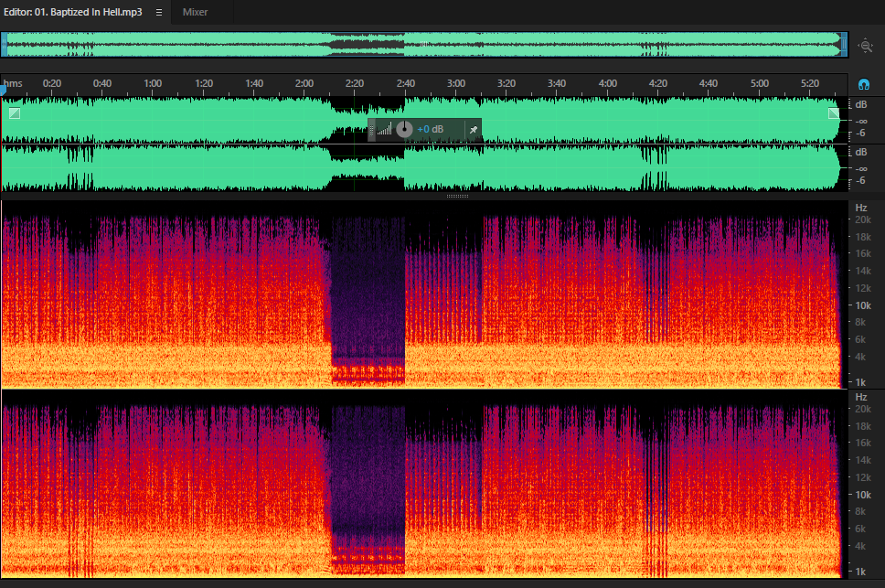Click the 10k label on upper Hz scale

pos(863,305)
